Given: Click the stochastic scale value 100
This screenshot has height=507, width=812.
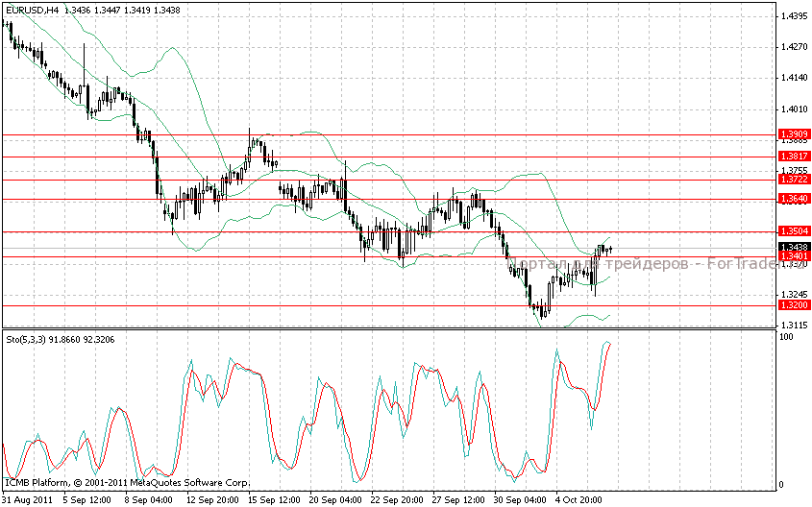Looking at the screenshot, I should 785,338.
